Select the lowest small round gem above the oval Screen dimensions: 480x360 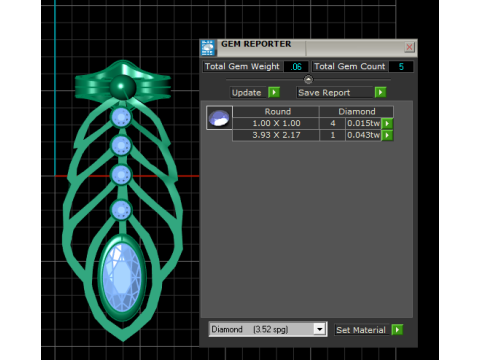(121, 210)
